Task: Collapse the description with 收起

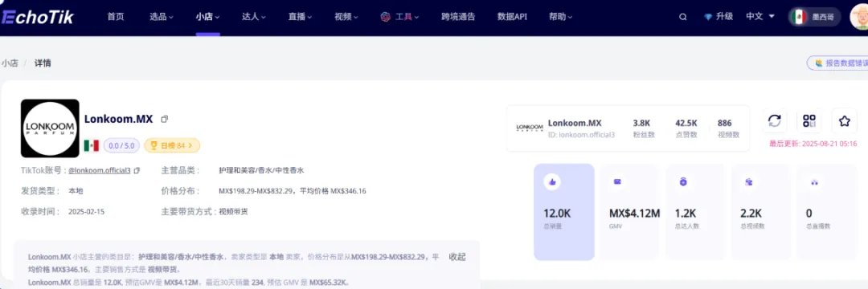Action: [457, 257]
